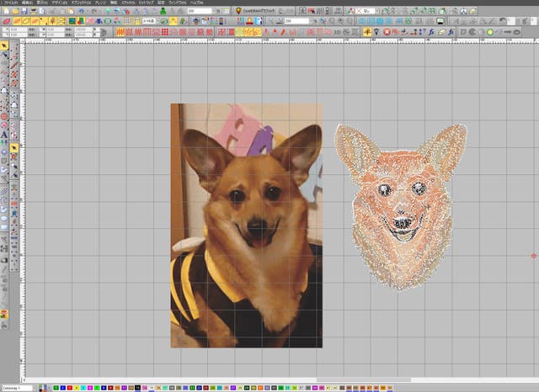The height and width of the screenshot is (392, 539).
Task: Pick cyan color swatch number 5
Action: [83, 388]
